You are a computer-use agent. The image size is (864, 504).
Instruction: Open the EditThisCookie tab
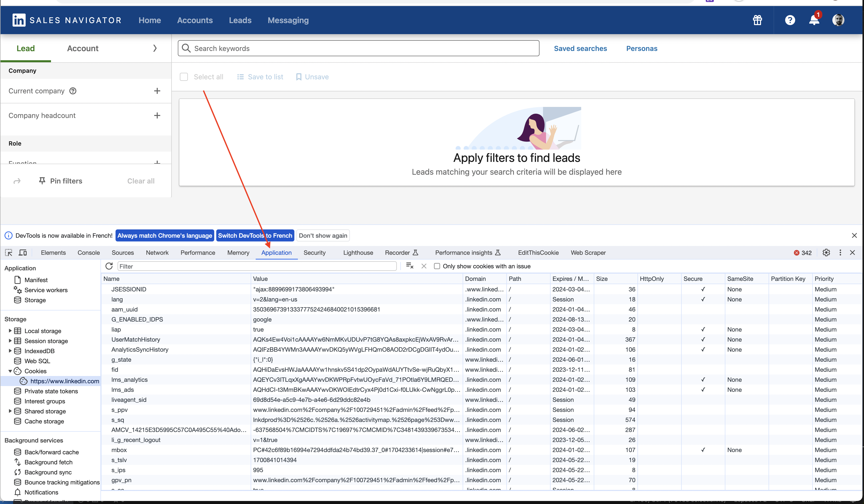point(538,253)
